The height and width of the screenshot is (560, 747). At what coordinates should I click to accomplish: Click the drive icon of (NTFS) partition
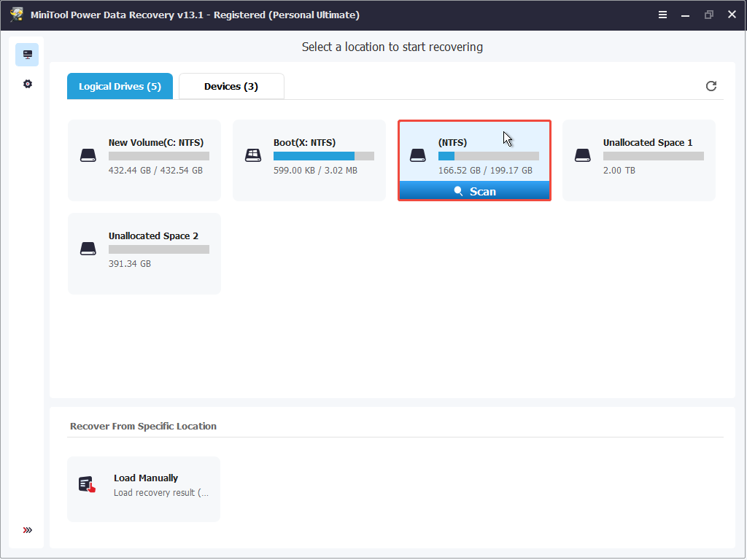(418, 155)
